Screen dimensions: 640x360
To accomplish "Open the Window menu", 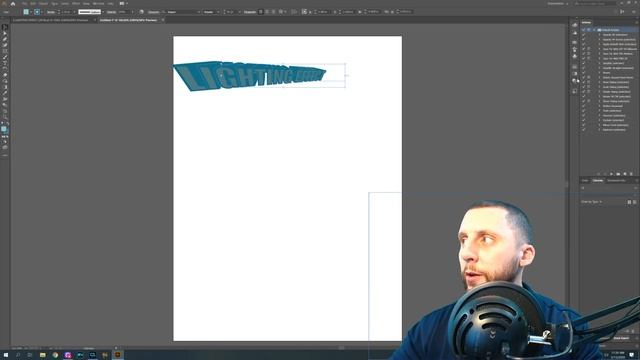I will [98, 3].
